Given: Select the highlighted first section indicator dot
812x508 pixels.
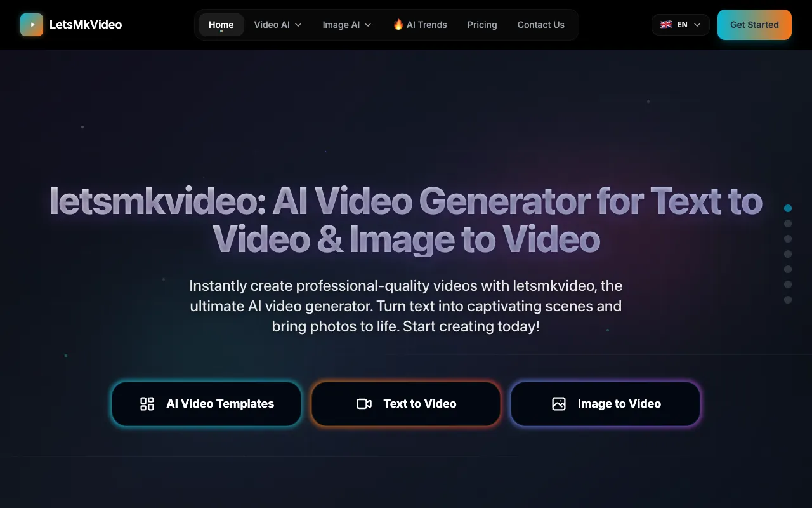Looking at the screenshot, I should click(788, 208).
